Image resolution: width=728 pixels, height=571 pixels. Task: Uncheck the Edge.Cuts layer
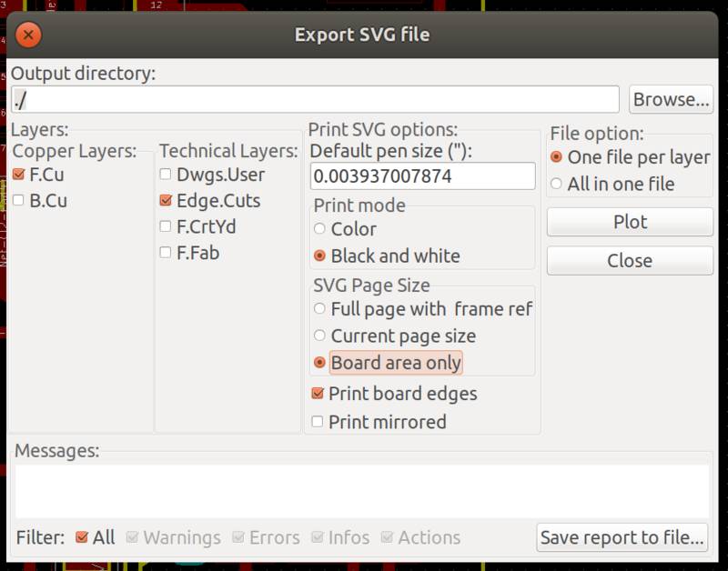tap(166, 202)
